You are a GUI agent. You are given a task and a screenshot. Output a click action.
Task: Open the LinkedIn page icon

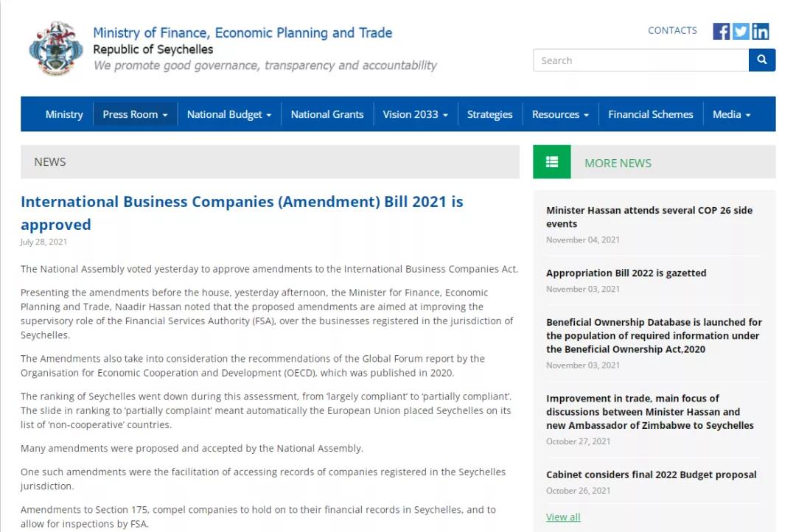tap(760, 31)
